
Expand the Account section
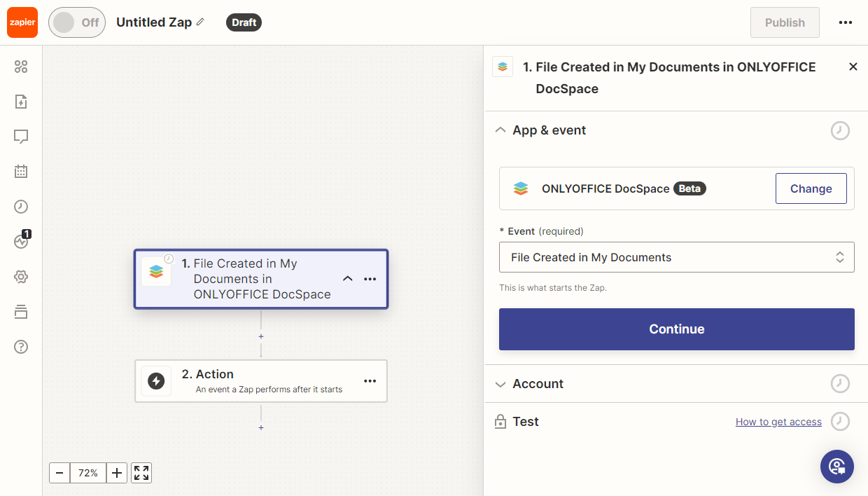click(500, 384)
